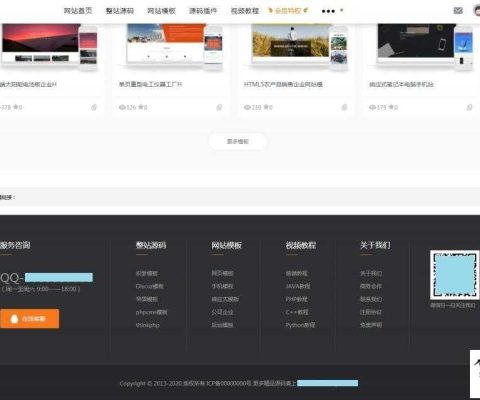Open the orange industrial template thumbnail

pos(174,46)
